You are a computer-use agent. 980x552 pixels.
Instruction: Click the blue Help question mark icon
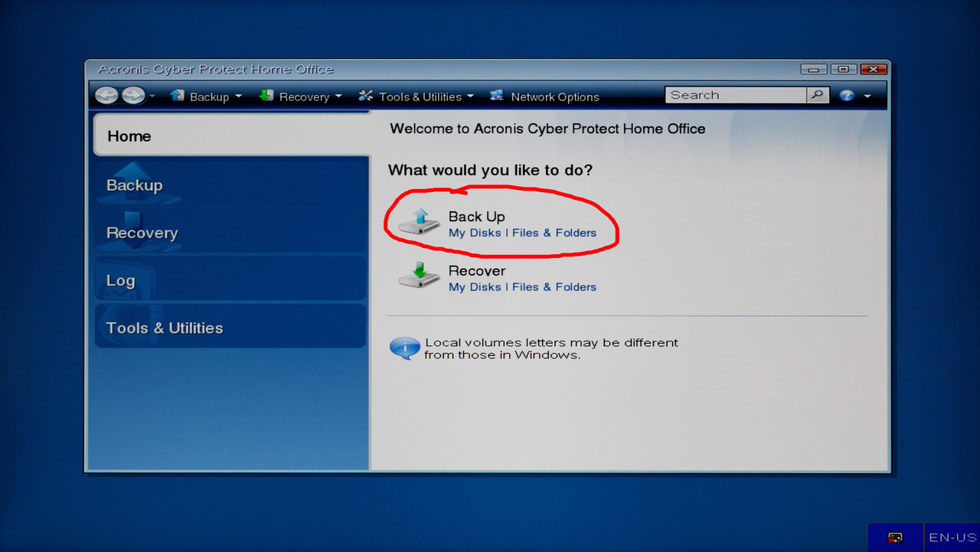click(847, 96)
